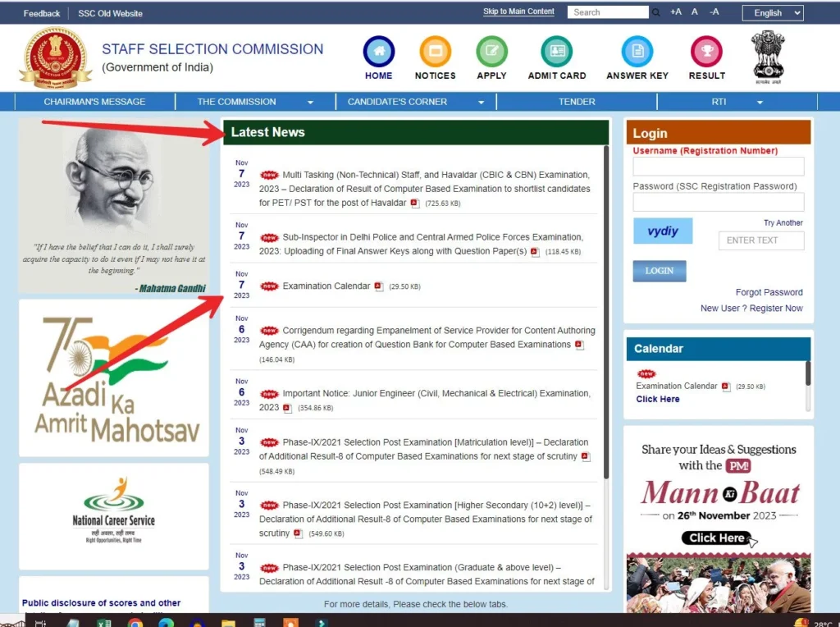Click the Feedback link
Screen dimensions: 840x627
tap(42, 13)
